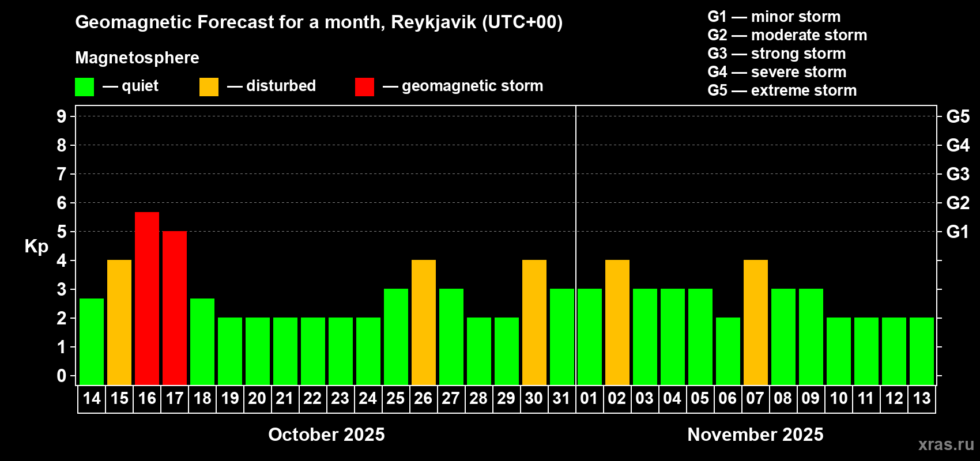Screen dimensions: 980x461
Task: Click the 'G1 — minor storm' legend line
Action: pos(774,17)
